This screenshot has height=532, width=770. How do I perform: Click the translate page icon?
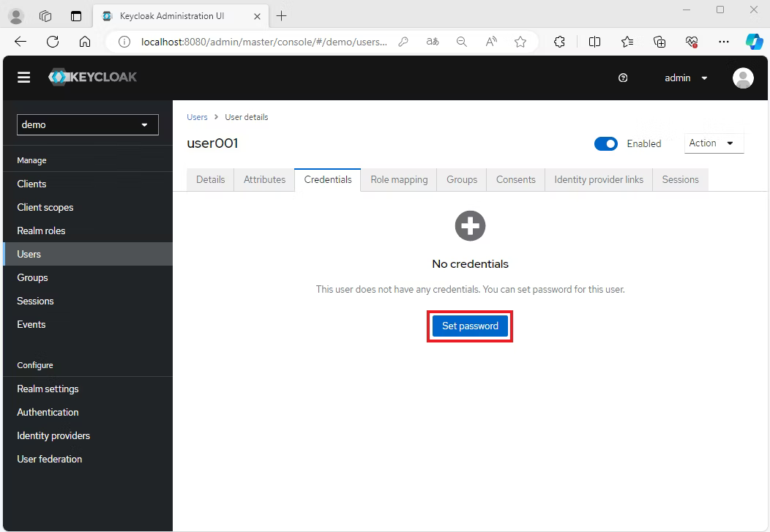pyautogui.click(x=432, y=42)
